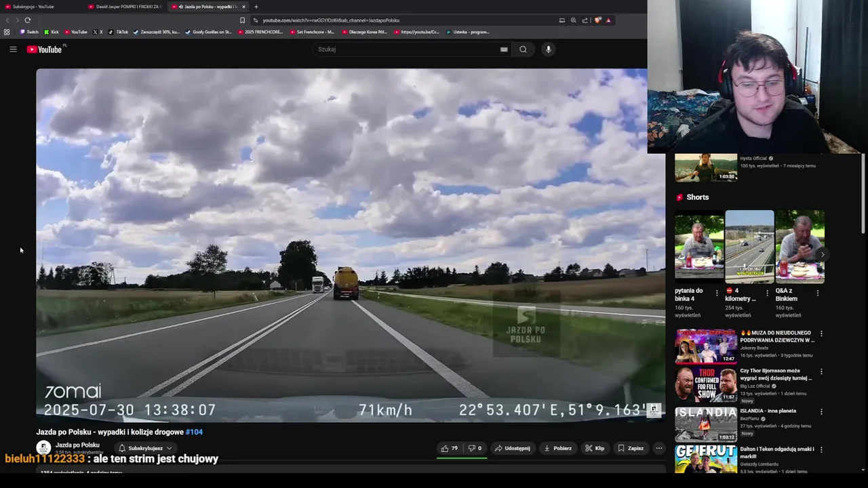This screenshot has height=488, width=868.
Task: Open options menu for '4 kilometry' short
Action: click(x=767, y=293)
